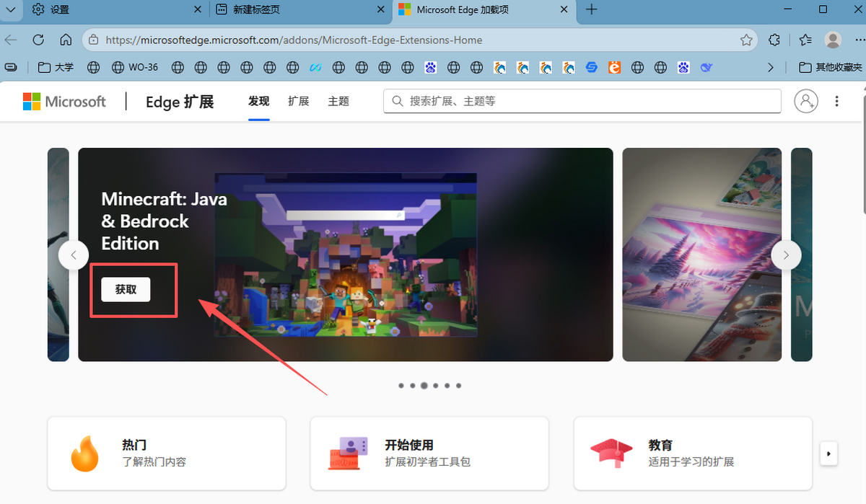
Task: Close the 新建标签页 tab
Action: [382, 9]
